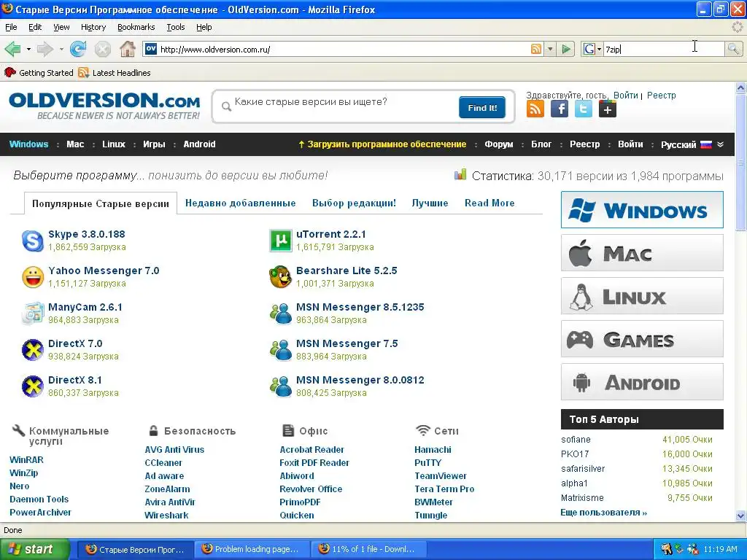Screen dimensions: 747x560
Task: Click the Skype program icon
Action: click(x=33, y=241)
